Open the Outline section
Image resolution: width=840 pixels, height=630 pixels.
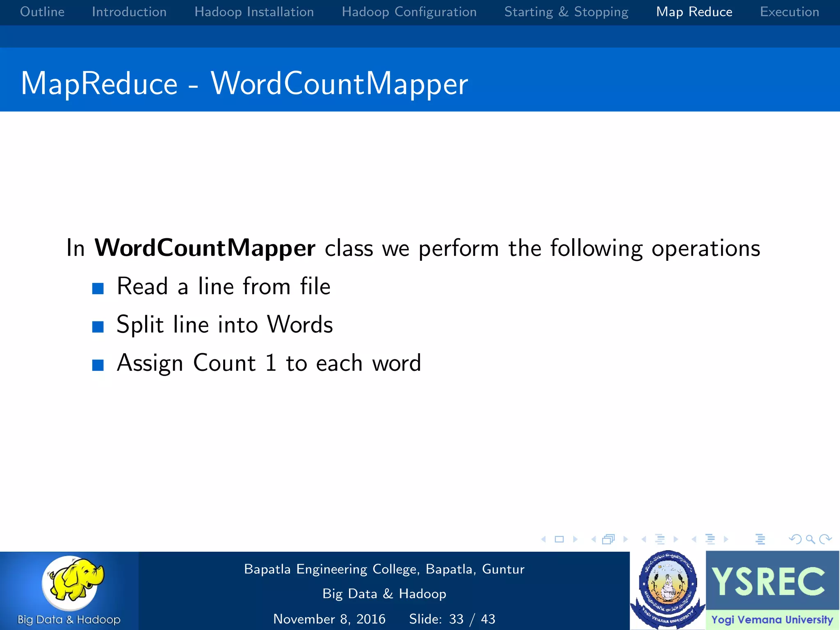click(x=42, y=12)
